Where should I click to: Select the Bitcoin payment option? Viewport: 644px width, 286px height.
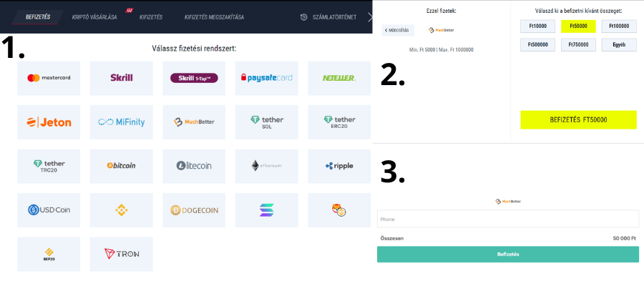click(122, 166)
